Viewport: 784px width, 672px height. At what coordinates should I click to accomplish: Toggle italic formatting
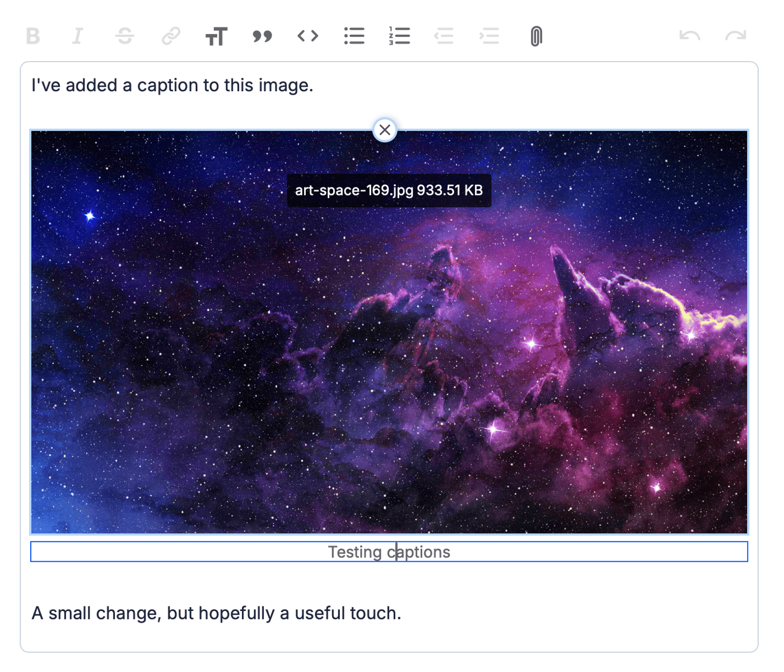(78, 36)
